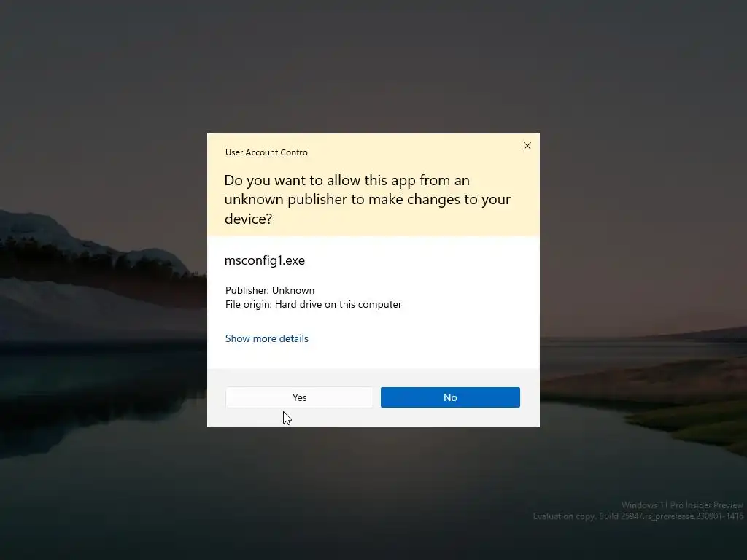Click the Windows 11 Pro Insider Preview watermark
The width and height of the screenshot is (747, 560).
click(x=682, y=505)
